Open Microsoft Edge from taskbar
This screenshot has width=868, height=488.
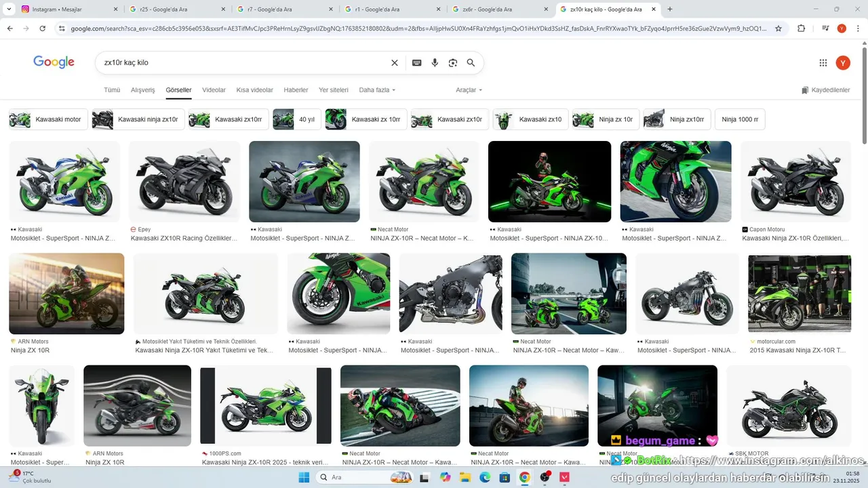coord(485,477)
